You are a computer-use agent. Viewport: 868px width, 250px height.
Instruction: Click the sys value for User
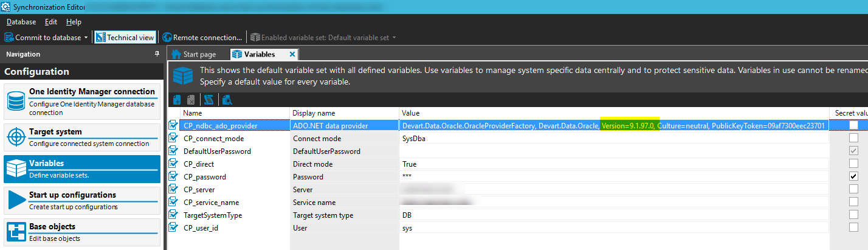[x=614, y=227]
